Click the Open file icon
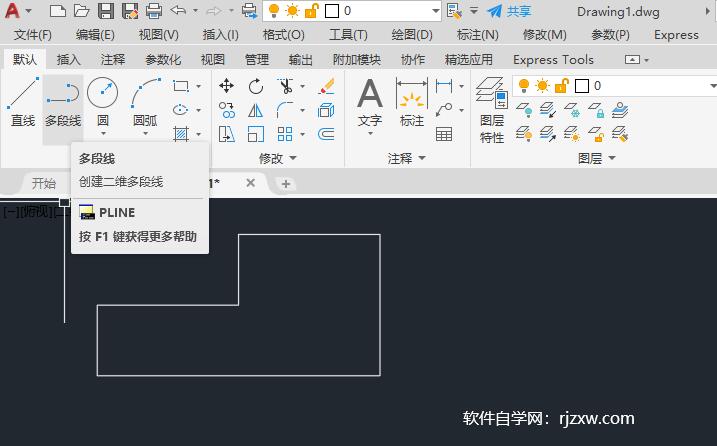Image resolution: width=717 pixels, height=446 pixels. coord(81,11)
